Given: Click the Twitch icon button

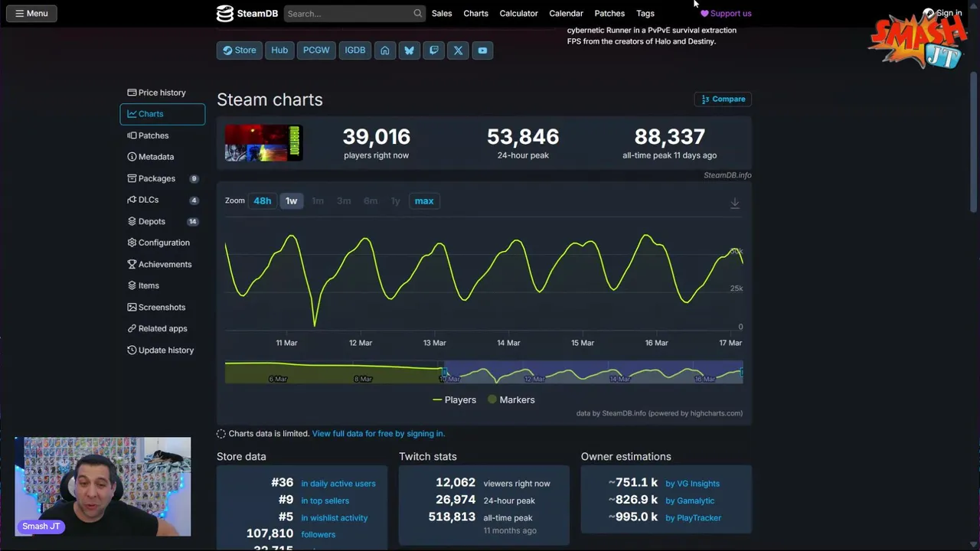Looking at the screenshot, I should click(x=434, y=50).
